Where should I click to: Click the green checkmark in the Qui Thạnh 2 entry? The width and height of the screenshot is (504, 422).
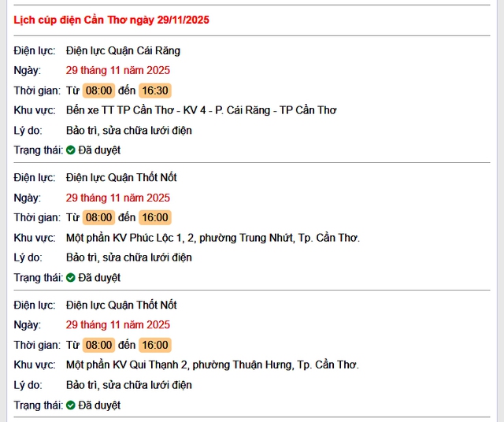pos(71,405)
